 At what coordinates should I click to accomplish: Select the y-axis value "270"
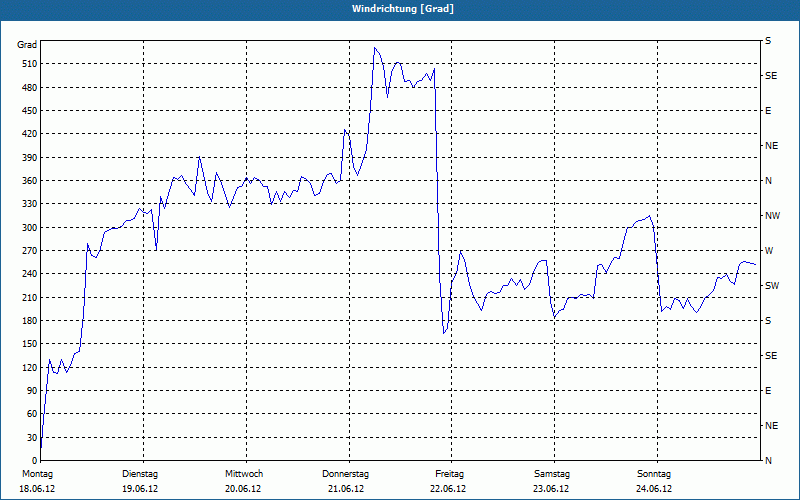[30, 251]
